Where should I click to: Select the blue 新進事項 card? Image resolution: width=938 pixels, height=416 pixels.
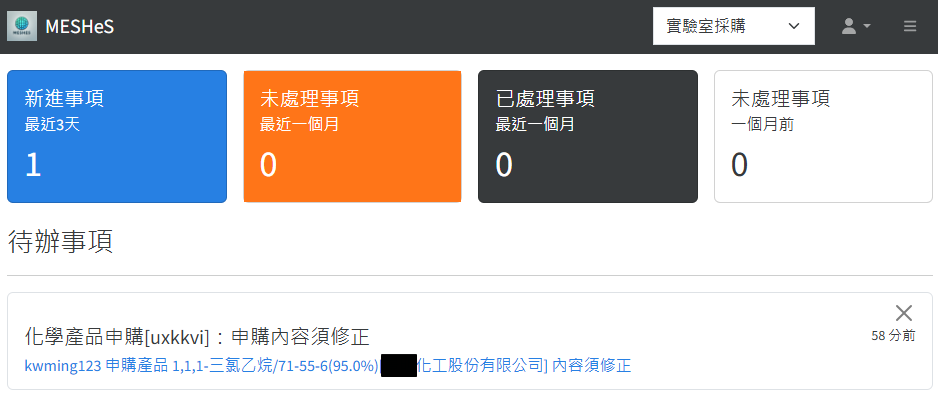(117, 136)
